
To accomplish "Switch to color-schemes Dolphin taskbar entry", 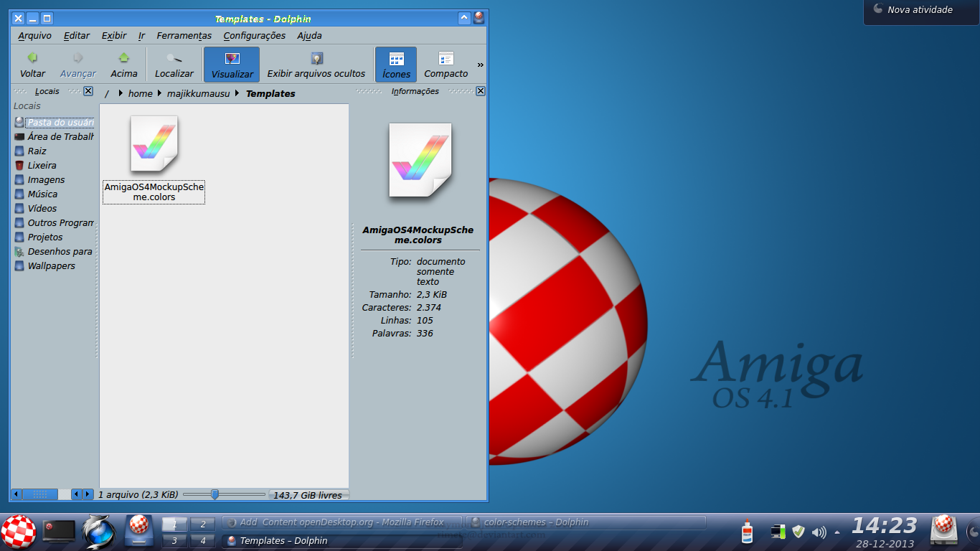I will (x=586, y=522).
